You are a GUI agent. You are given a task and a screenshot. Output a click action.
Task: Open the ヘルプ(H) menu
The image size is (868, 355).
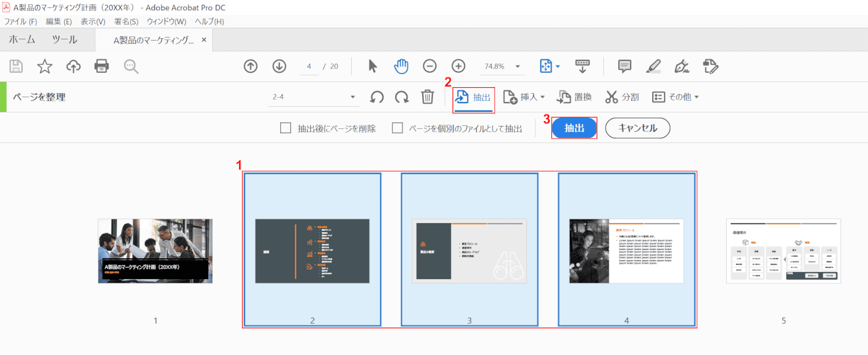pos(210,21)
